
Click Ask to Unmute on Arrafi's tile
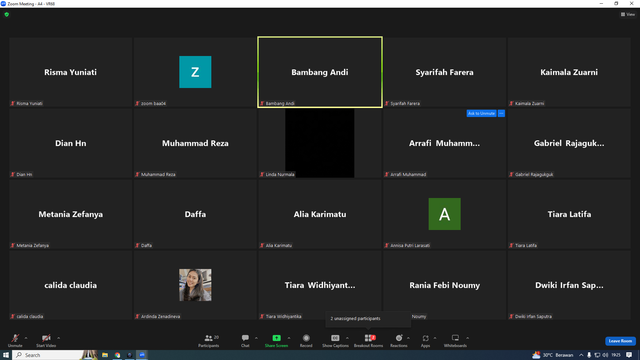tap(481, 113)
